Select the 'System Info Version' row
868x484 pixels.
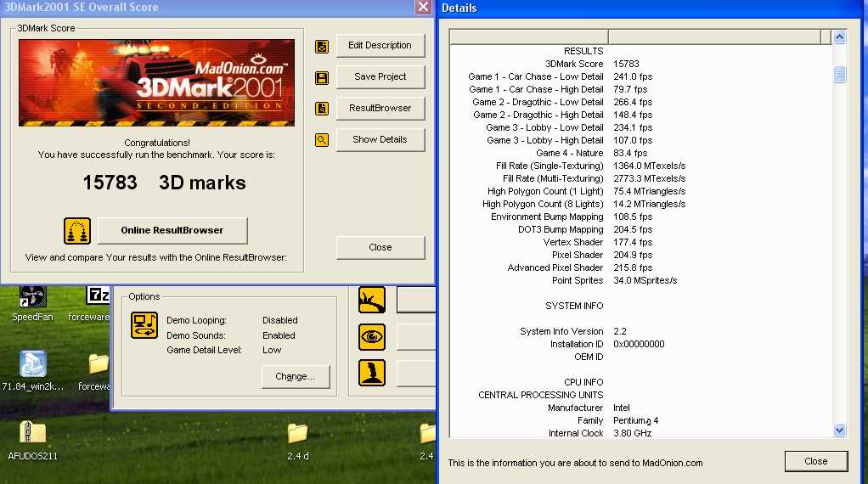[x=640, y=331]
